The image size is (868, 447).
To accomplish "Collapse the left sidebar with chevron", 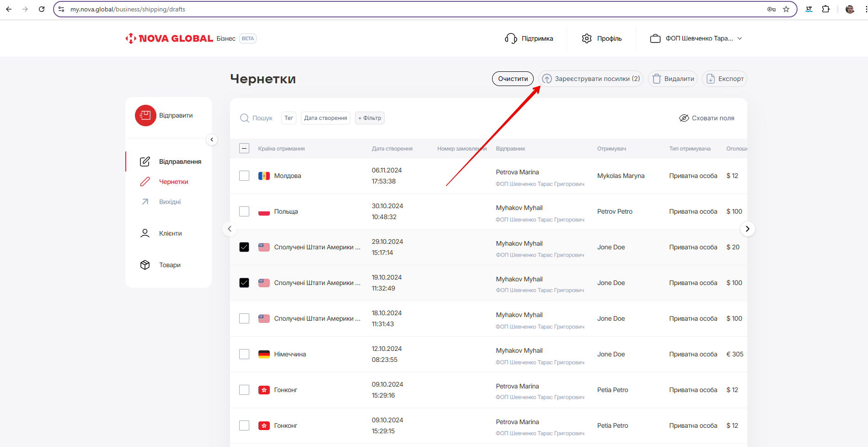I will [x=212, y=140].
